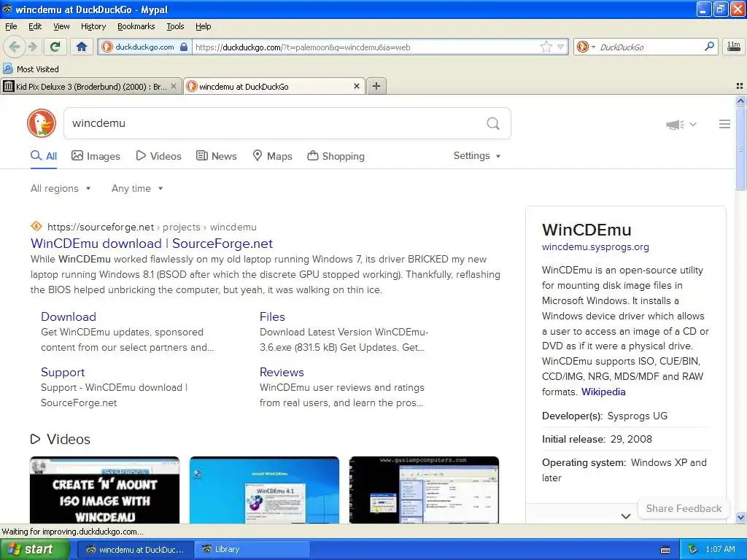Click the Videos section play icon
Viewport: 747px width, 560px height.
tap(35, 438)
